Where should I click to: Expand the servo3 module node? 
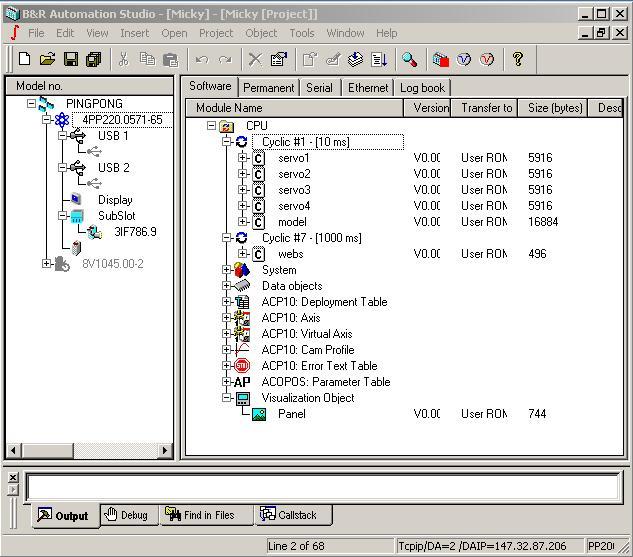(242, 190)
